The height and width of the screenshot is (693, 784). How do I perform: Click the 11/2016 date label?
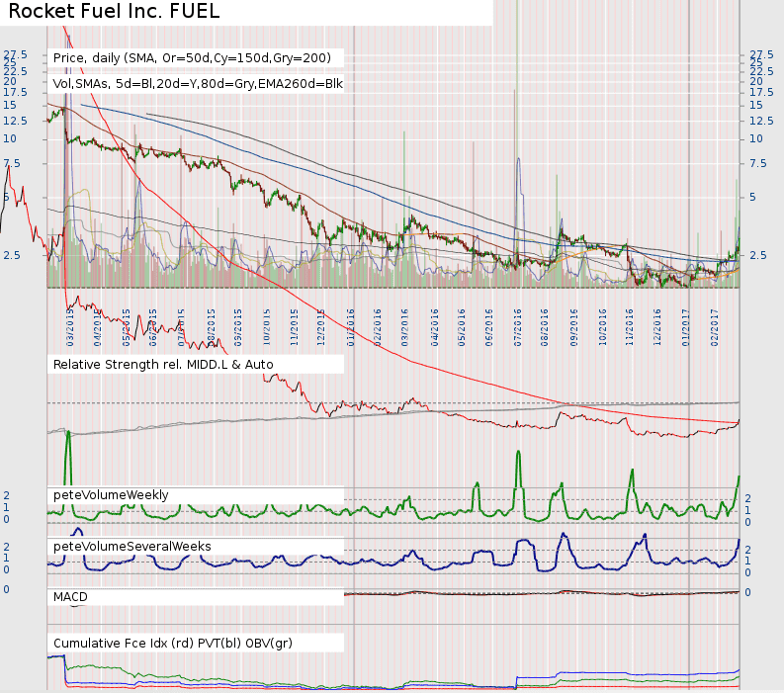[630, 327]
